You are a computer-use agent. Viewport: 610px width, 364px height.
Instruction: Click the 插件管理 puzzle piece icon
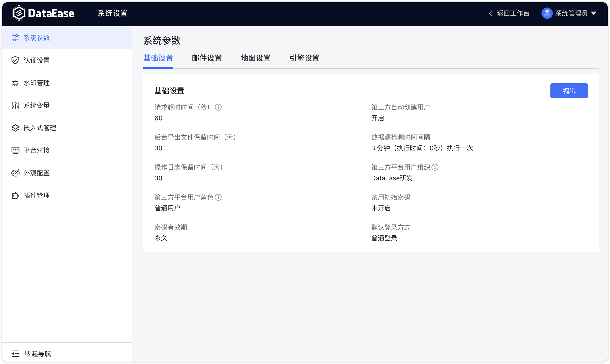pyautogui.click(x=15, y=195)
